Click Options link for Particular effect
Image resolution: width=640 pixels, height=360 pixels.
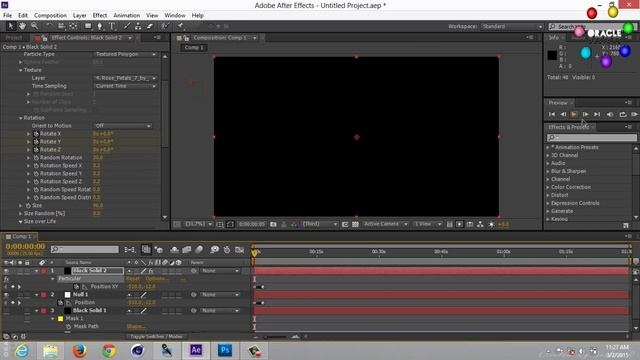156,279
